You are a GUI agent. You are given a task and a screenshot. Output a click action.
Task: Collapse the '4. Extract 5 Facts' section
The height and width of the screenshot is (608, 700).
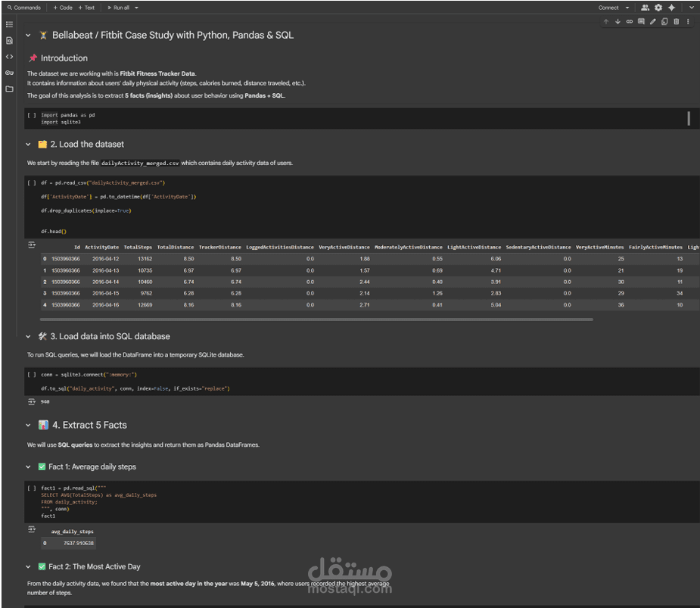pos(28,426)
